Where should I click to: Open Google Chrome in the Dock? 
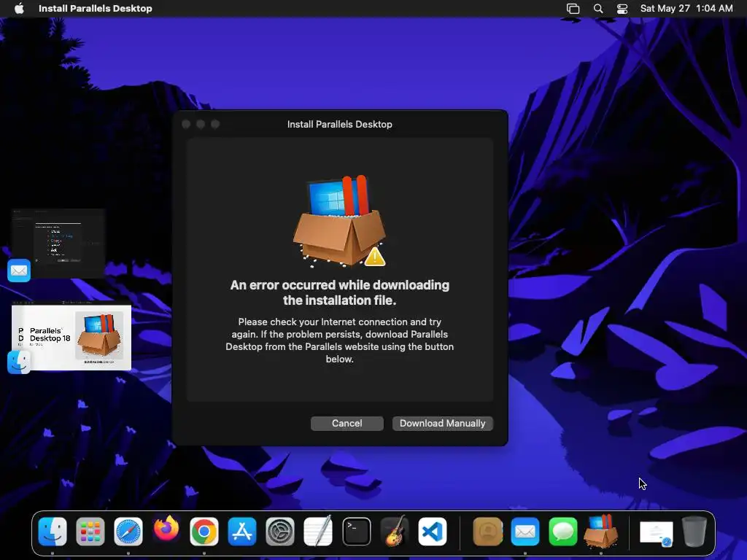pyautogui.click(x=204, y=532)
